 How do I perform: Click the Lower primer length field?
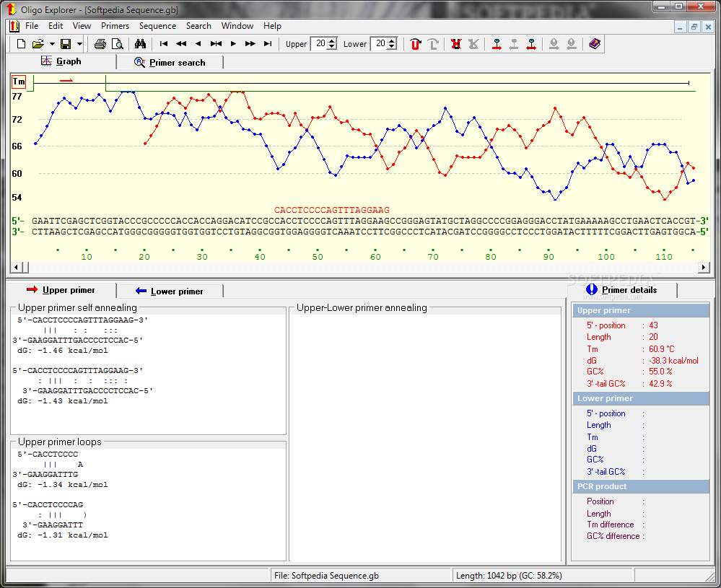pyautogui.click(x=380, y=44)
